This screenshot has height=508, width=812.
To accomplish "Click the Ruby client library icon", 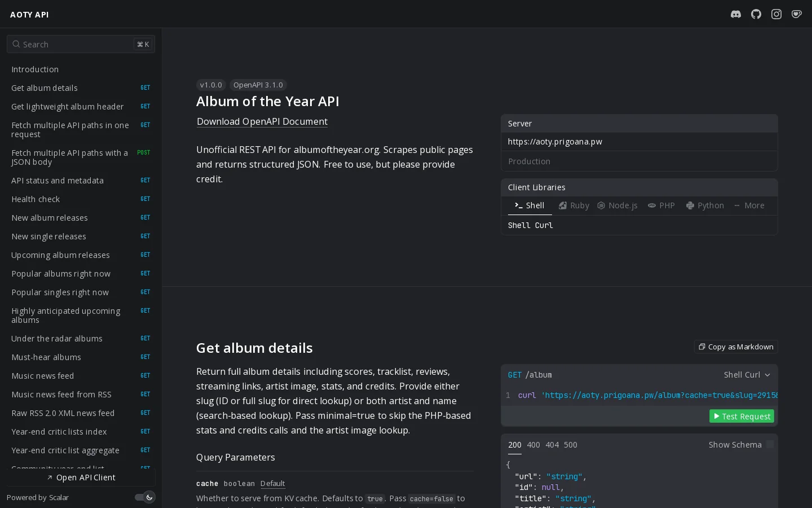I will coord(563,205).
